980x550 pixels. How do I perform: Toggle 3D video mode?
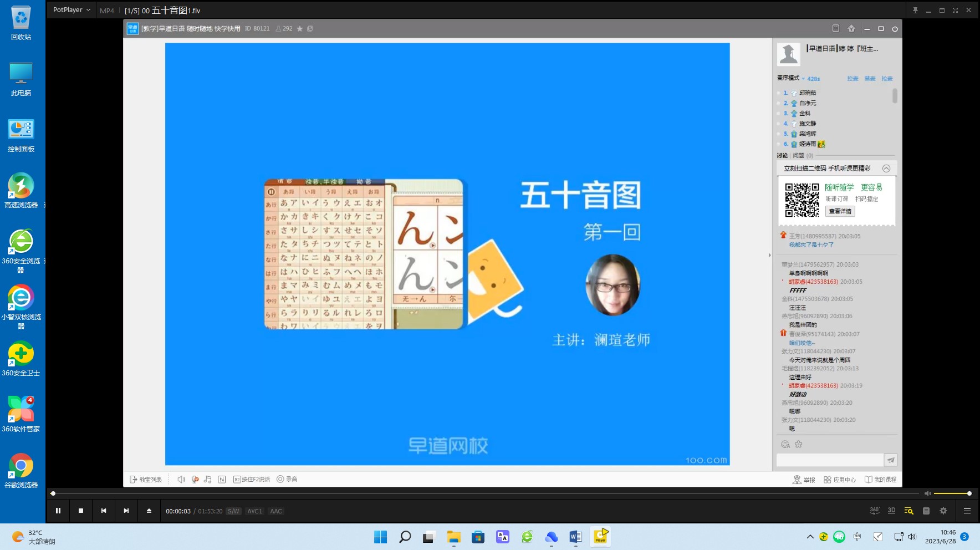click(891, 511)
